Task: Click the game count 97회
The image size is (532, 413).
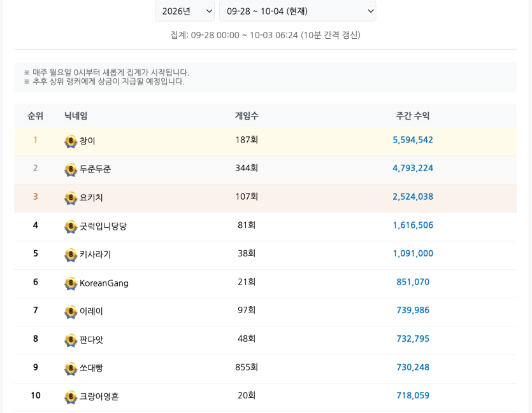Action: coord(247,310)
